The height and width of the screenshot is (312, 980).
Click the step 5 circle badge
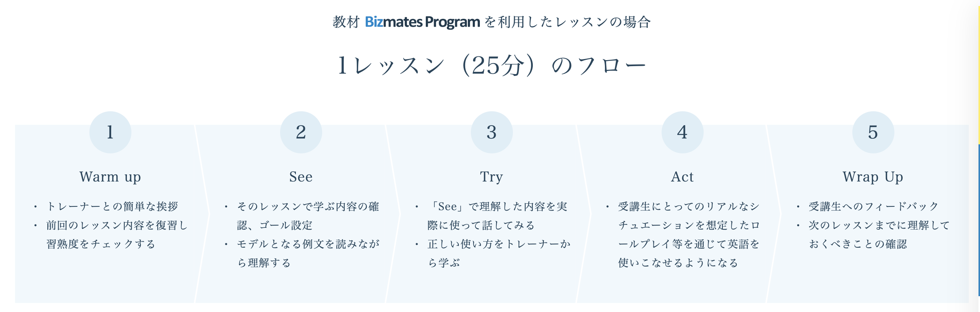point(873,132)
